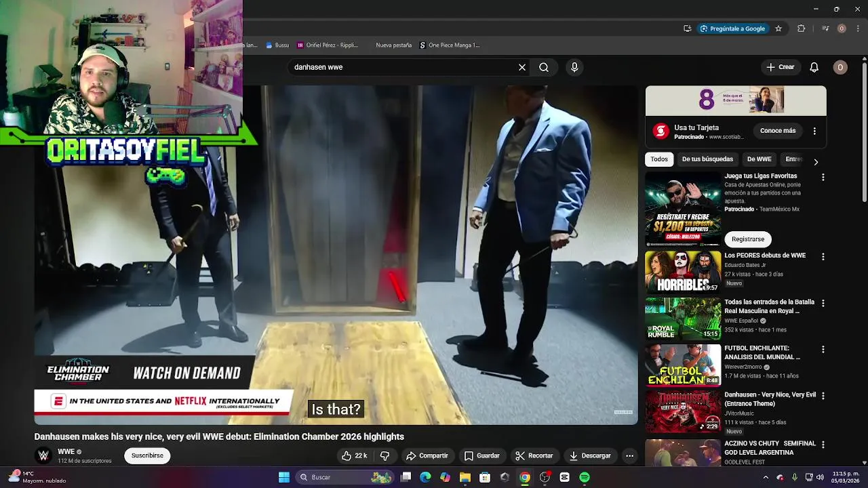Open options for FUTBOL ENCHILAN video

[x=823, y=349]
